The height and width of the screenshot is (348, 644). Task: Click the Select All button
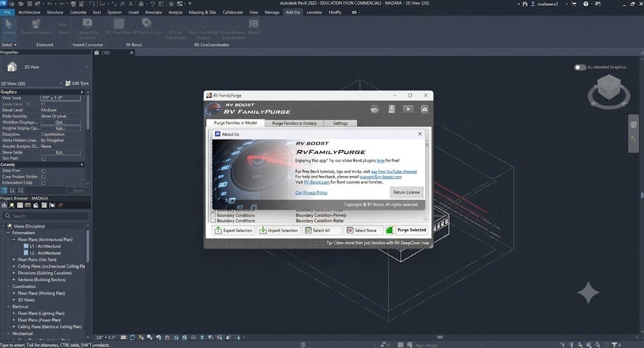pos(322,231)
